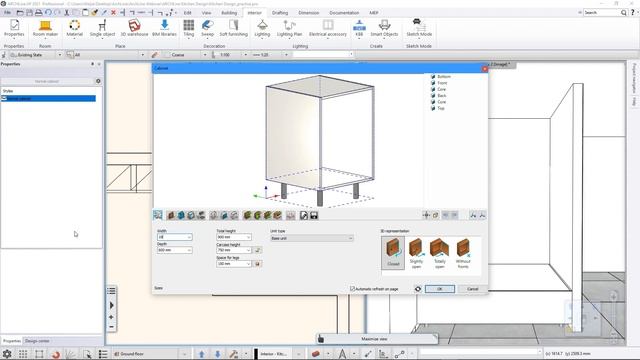The height and width of the screenshot is (360, 640).
Task: Click the zoom extents icon in cabinet dialog toolbar
Action: pyautogui.click(x=158, y=215)
